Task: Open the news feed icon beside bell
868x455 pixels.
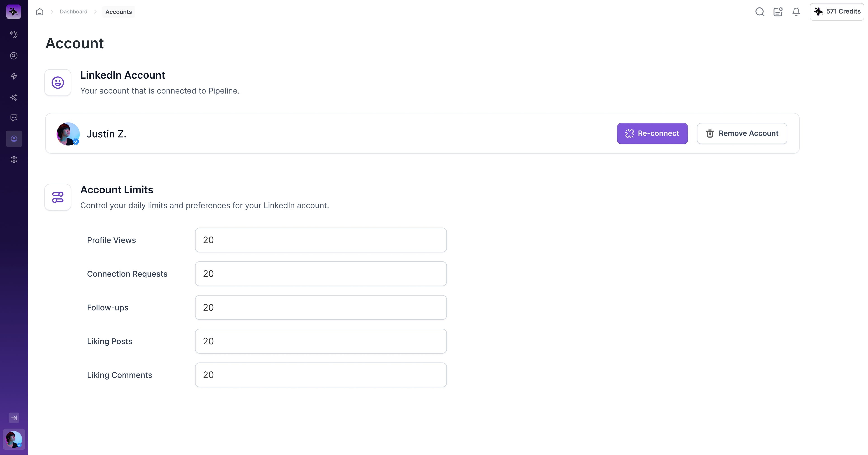Action: 778,12
